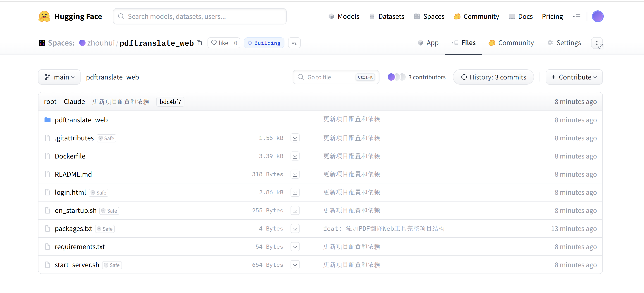Switch to the App tab

428,43
